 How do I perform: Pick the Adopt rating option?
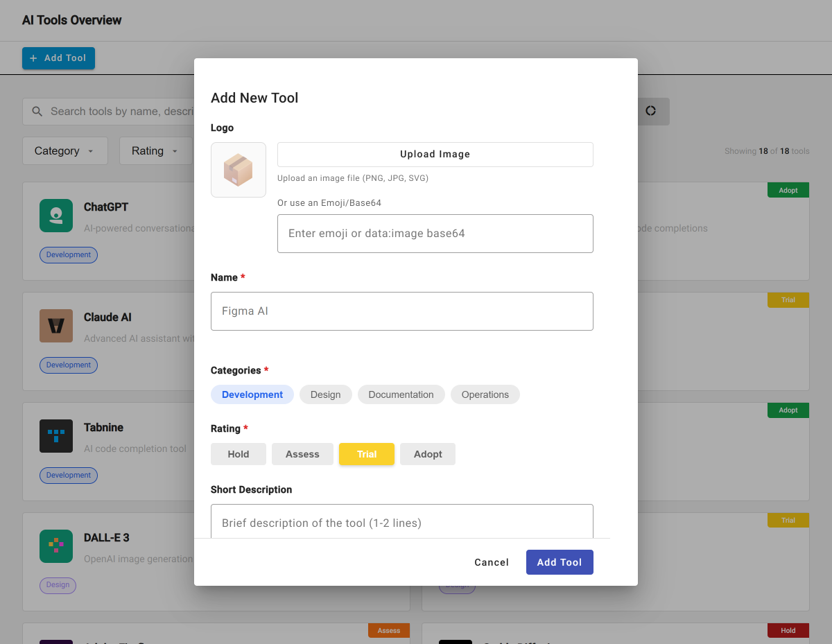click(x=428, y=454)
